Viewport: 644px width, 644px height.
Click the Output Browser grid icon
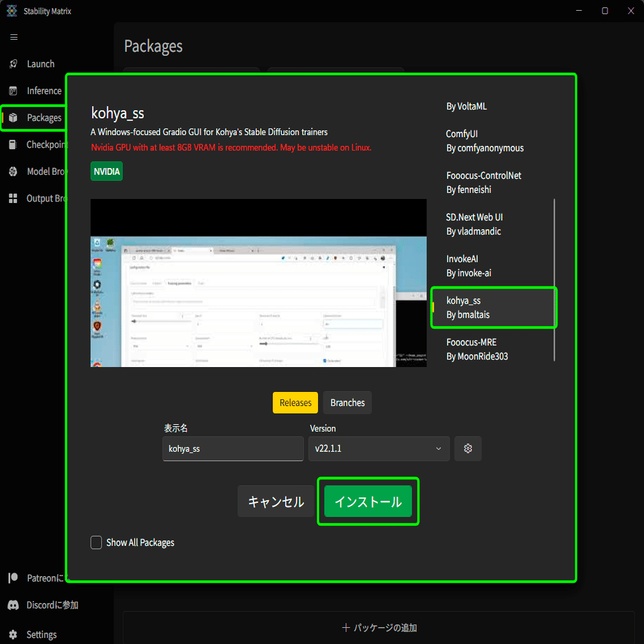pyautogui.click(x=13, y=198)
